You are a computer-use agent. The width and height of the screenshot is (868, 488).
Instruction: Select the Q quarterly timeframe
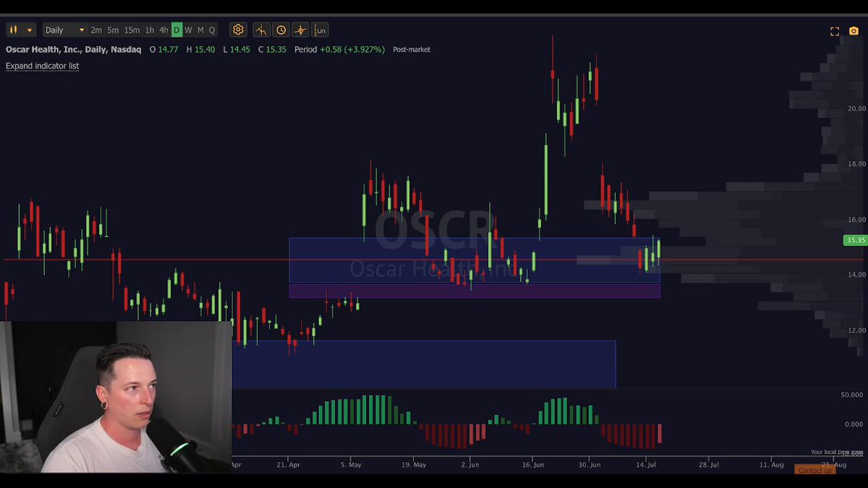[x=212, y=30]
